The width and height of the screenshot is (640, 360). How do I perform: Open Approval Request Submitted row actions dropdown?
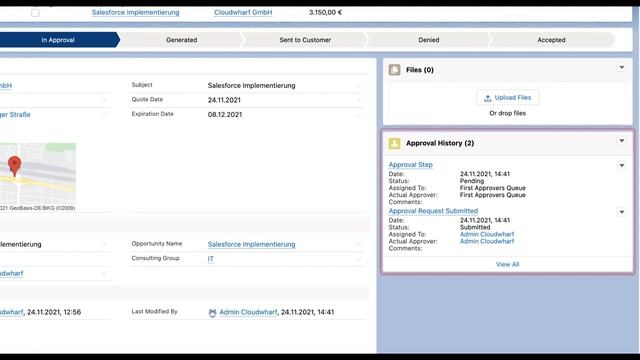(622, 212)
